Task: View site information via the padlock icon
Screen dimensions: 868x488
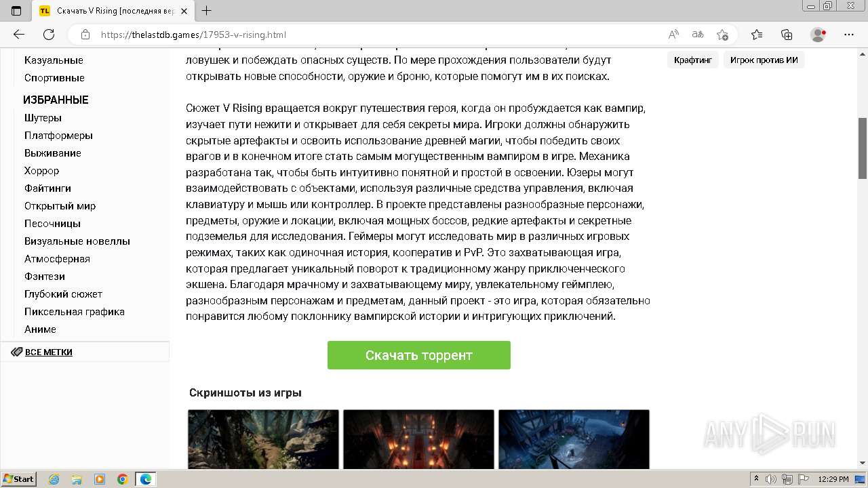Action: coord(85,35)
